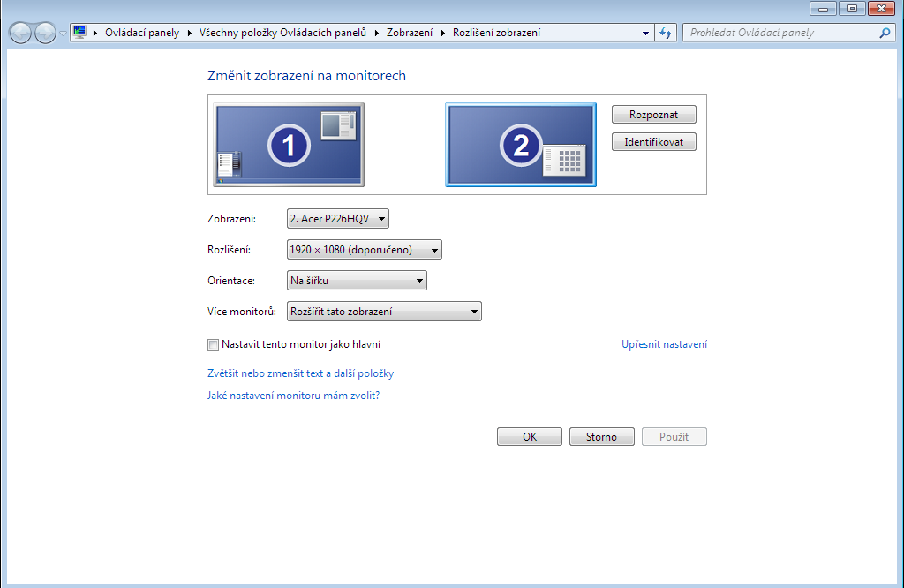904x588 pixels.
Task: Open the Více monitorů dropdown
Action: (384, 312)
